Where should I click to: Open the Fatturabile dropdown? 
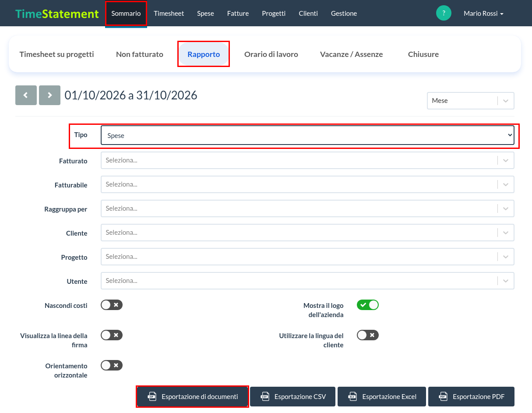tap(307, 184)
